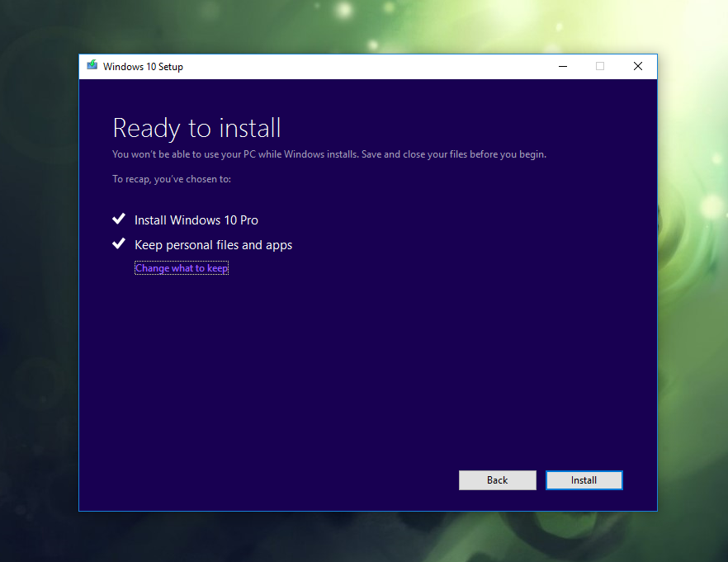Viewport: 728px width, 562px height.
Task: Click 'Install Windows 10 Pro' text
Action: [196, 220]
